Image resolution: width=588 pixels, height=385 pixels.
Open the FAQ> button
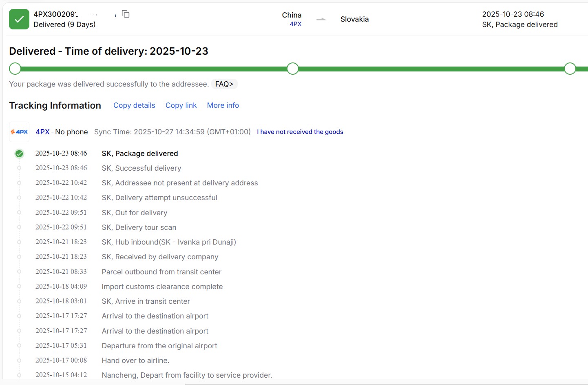click(x=224, y=84)
